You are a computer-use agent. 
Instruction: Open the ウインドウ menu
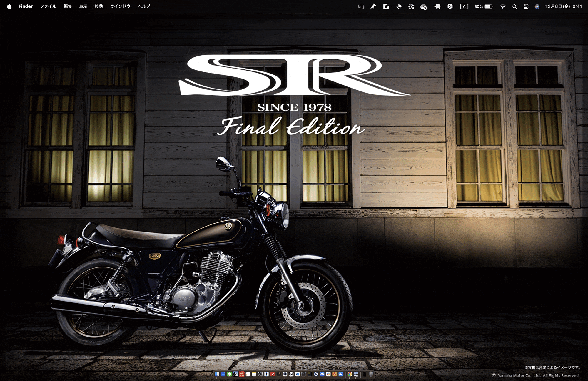coord(120,6)
